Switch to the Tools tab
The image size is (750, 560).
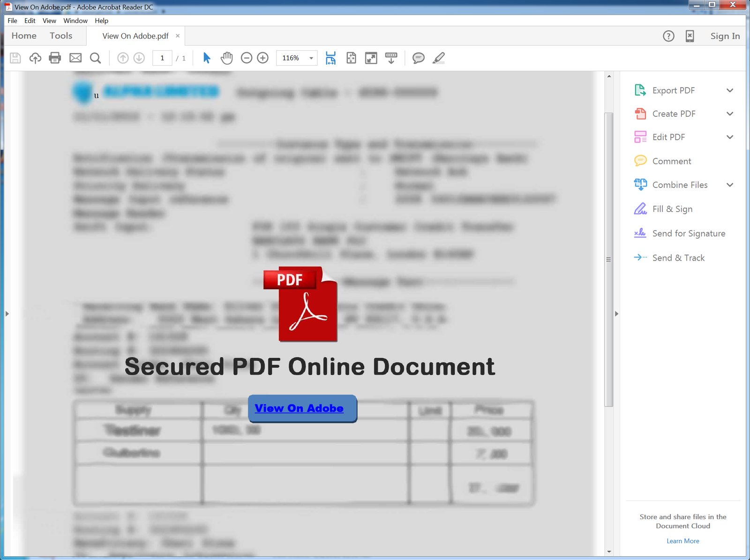coord(61,36)
